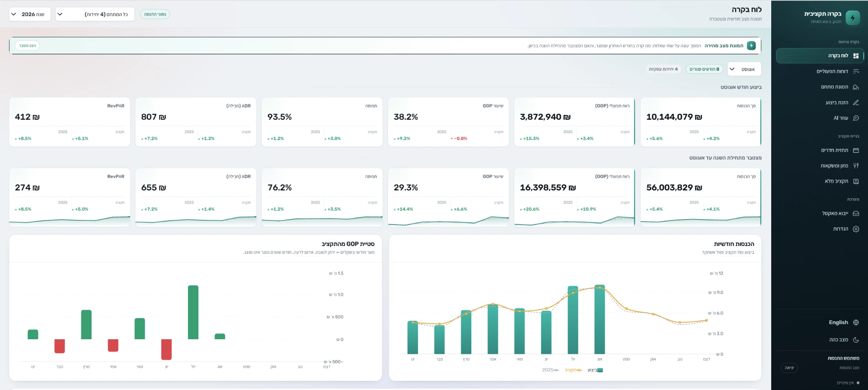Click the tallest green bar in GOP deviation chart
This screenshot has height=390, width=868.
point(193,312)
